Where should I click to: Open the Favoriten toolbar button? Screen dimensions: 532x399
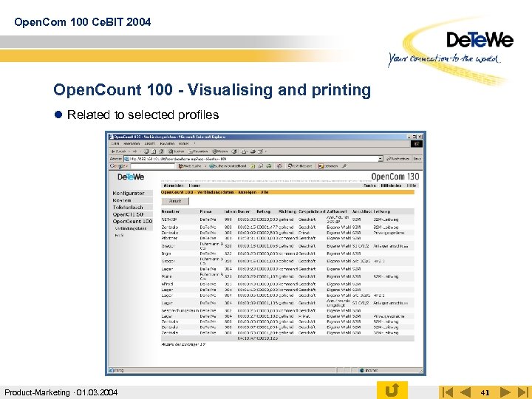pyautogui.click(x=198, y=151)
